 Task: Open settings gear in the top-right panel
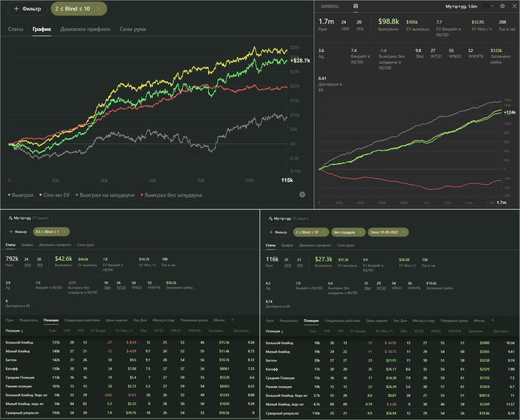click(x=502, y=6)
